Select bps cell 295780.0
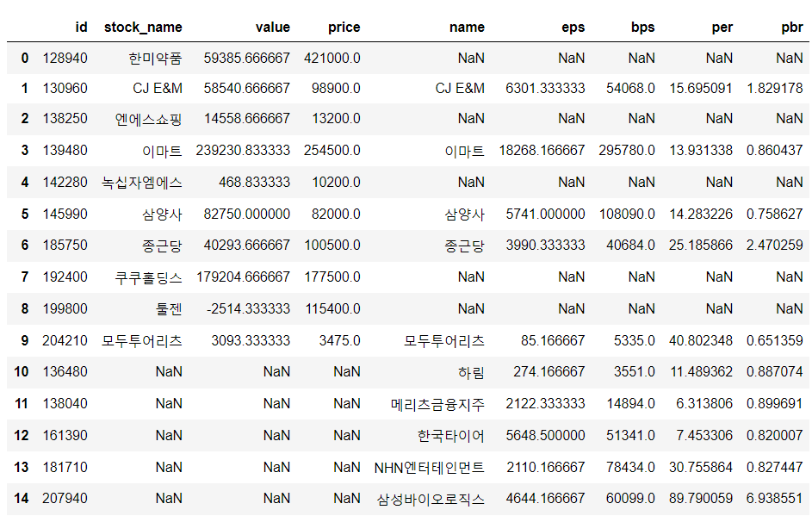Image resolution: width=812 pixels, height=516 pixels. pos(627,151)
